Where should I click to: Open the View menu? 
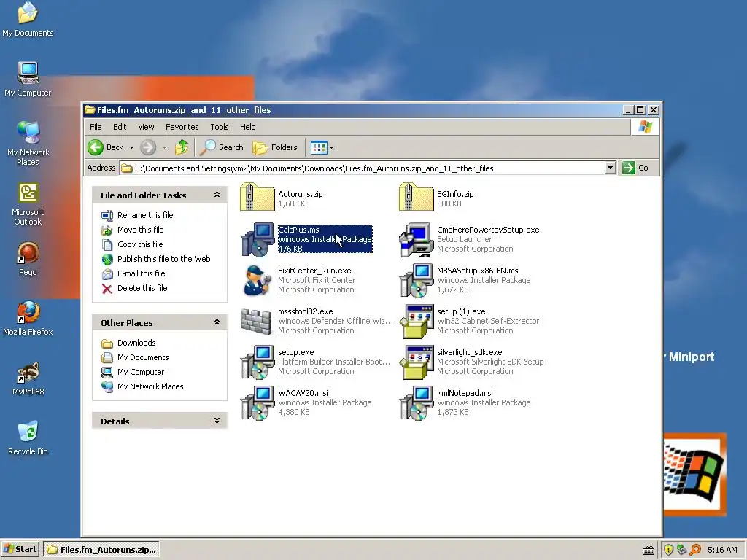tap(146, 127)
